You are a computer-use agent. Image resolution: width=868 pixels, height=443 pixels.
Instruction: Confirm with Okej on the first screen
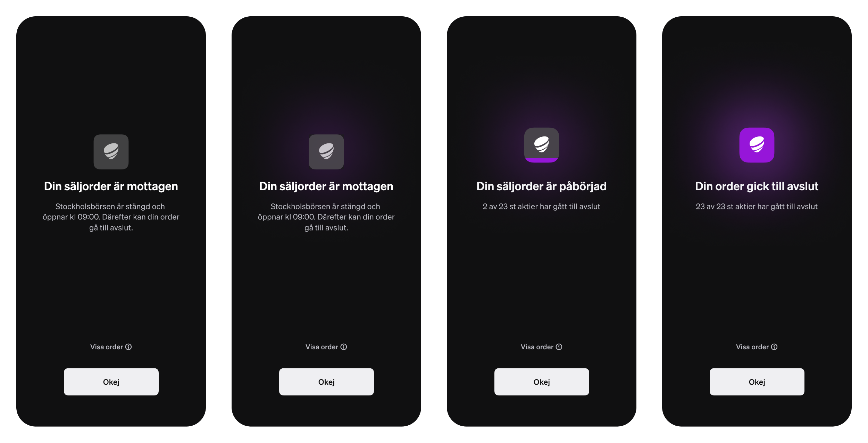[x=111, y=382]
